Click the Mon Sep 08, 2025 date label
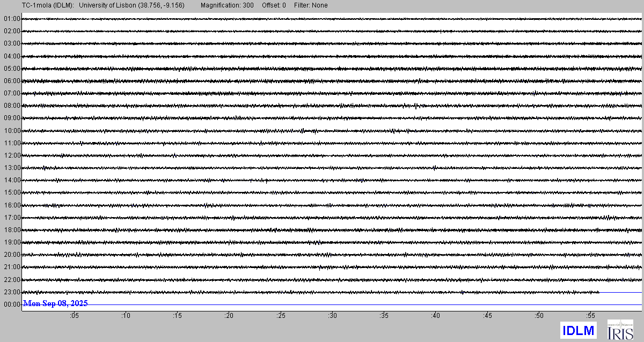 point(55,303)
